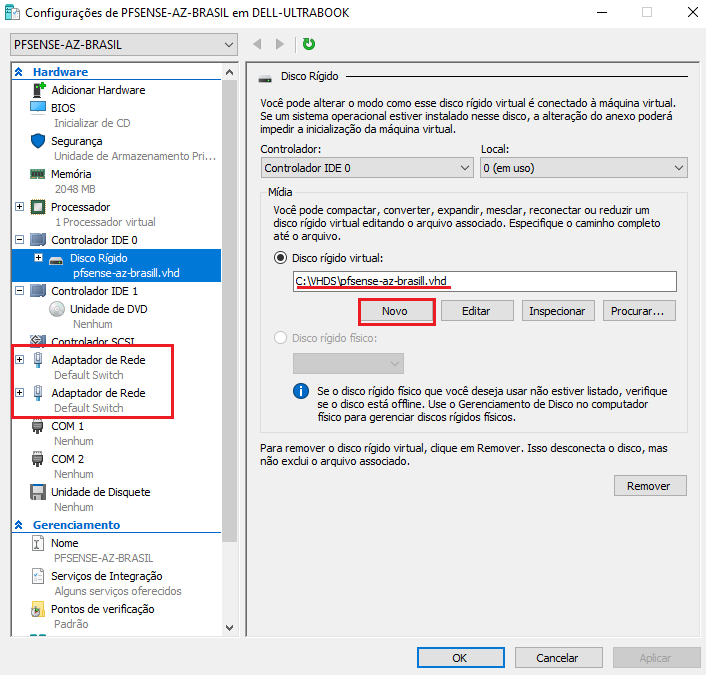Collapse the Hardware section chevron
706x675 pixels.
coord(18,72)
